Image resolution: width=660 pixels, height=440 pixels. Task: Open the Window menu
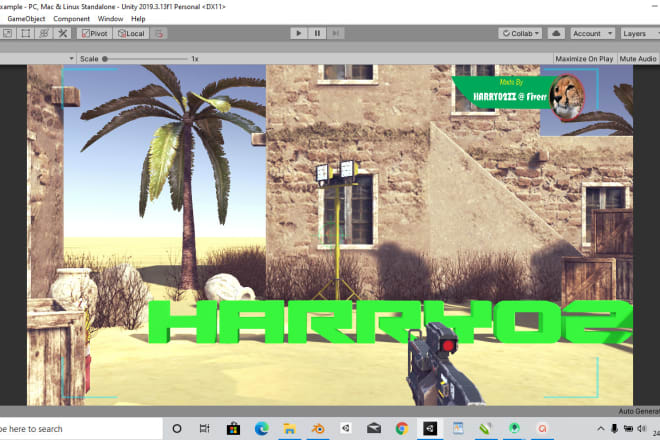tap(110, 19)
